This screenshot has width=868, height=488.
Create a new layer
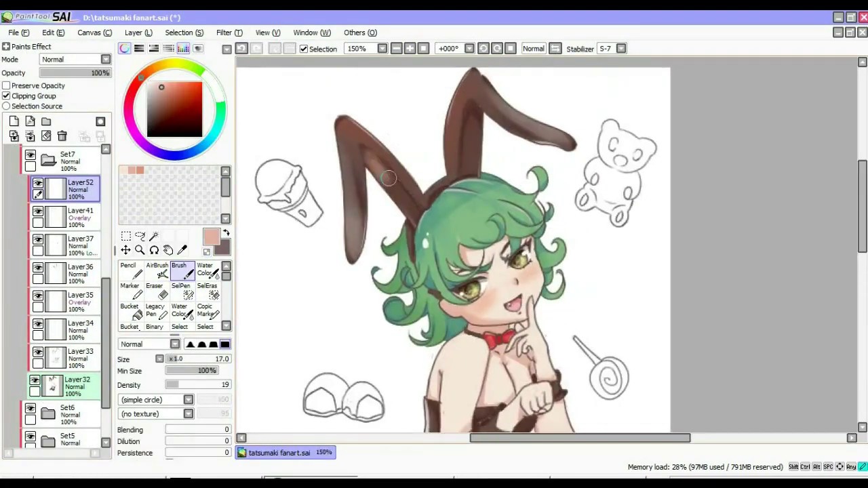14,121
